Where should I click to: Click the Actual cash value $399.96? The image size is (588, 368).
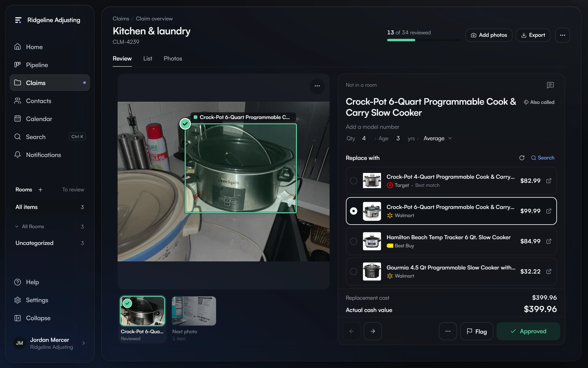(540, 309)
